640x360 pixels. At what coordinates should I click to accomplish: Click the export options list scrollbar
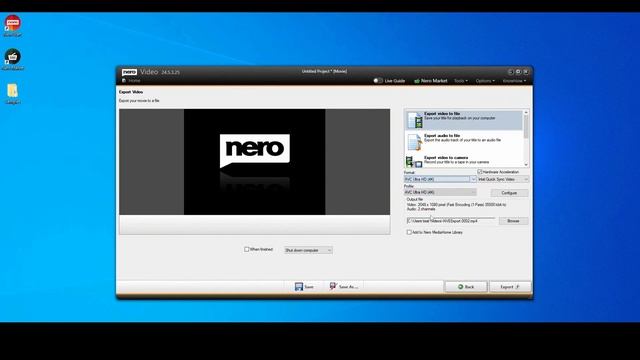click(526, 128)
